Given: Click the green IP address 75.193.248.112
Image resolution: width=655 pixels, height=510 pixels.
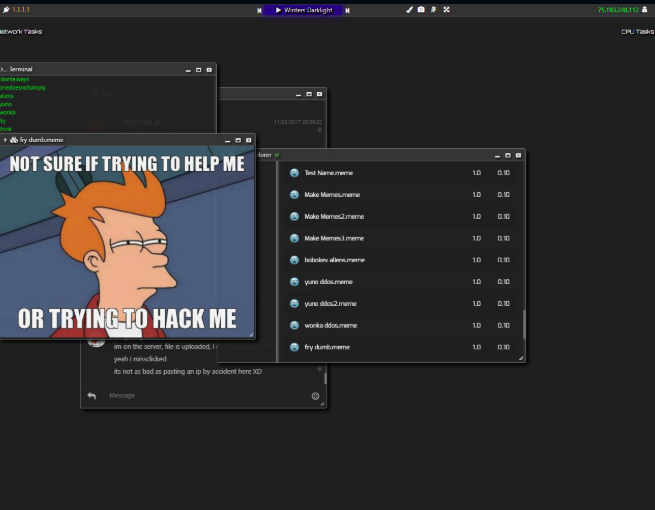Looking at the screenshot, I should tap(618, 10).
